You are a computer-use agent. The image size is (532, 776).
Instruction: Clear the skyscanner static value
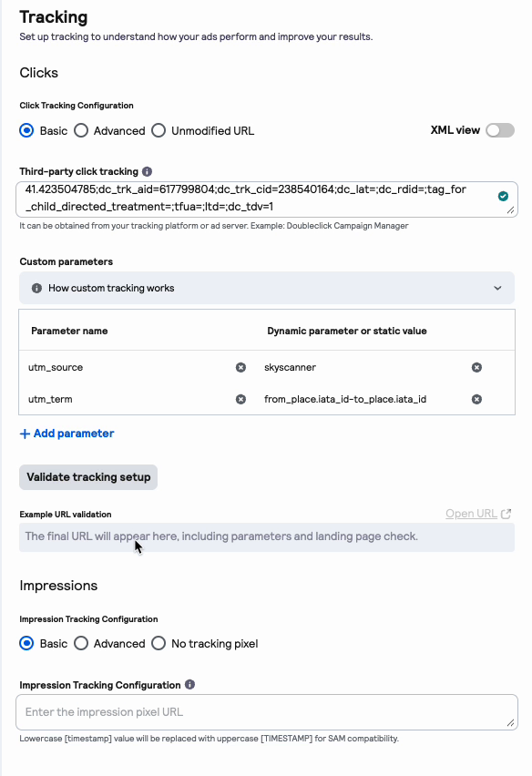pyautogui.click(x=476, y=367)
